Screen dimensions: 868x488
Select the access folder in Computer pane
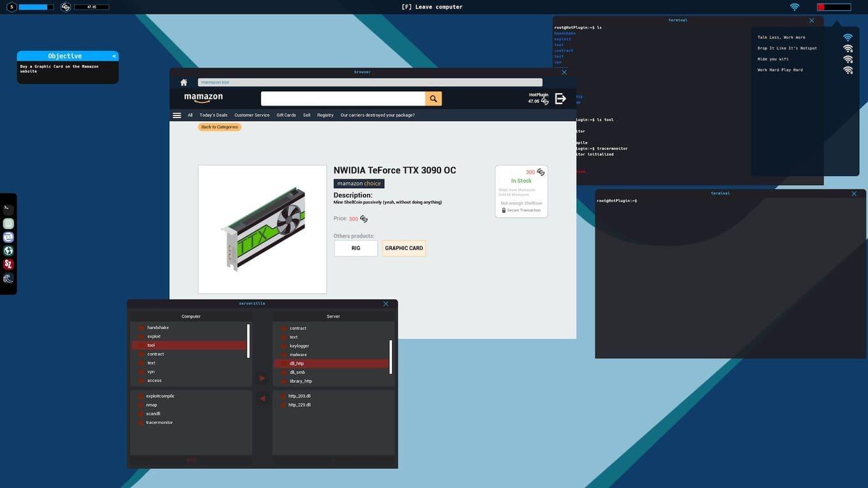pos(189,381)
